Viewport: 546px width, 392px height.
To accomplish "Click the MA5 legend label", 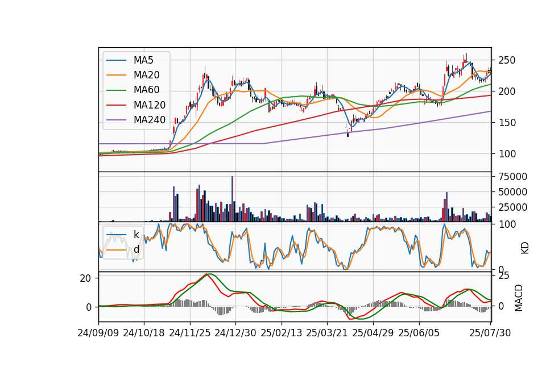I will click(143, 60).
